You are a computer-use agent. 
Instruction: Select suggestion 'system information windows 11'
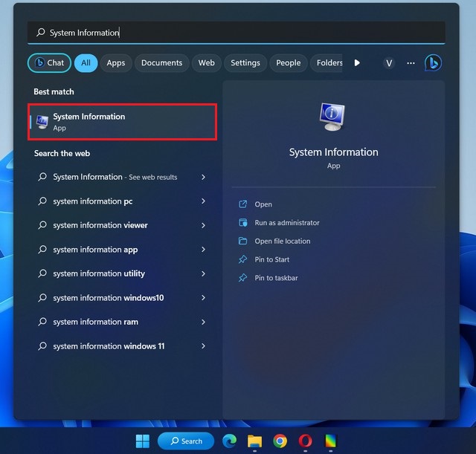[122, 346]
